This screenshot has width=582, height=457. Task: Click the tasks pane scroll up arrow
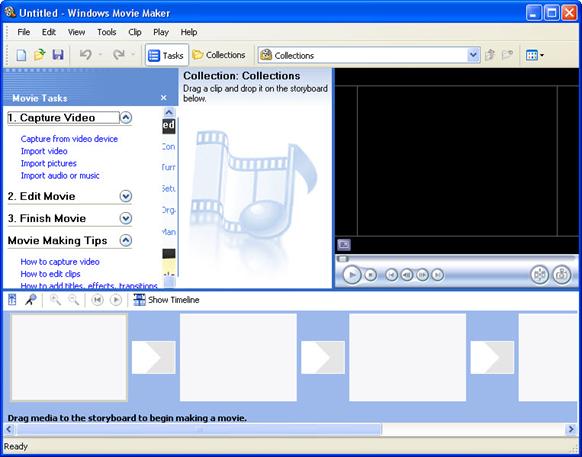coord(169,112)
